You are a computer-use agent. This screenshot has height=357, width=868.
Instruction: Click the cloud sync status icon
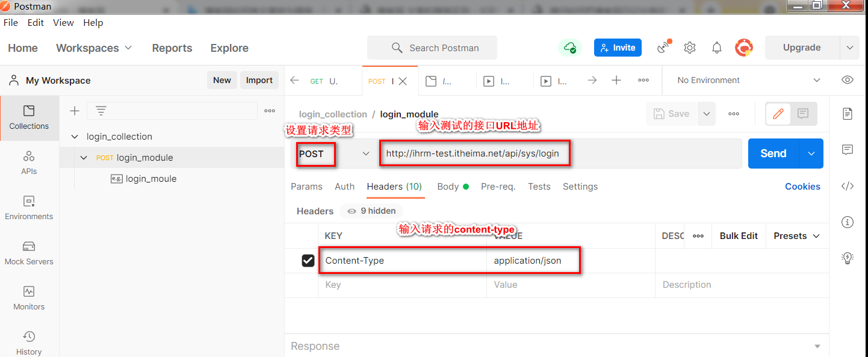click(x=569, y=48)
